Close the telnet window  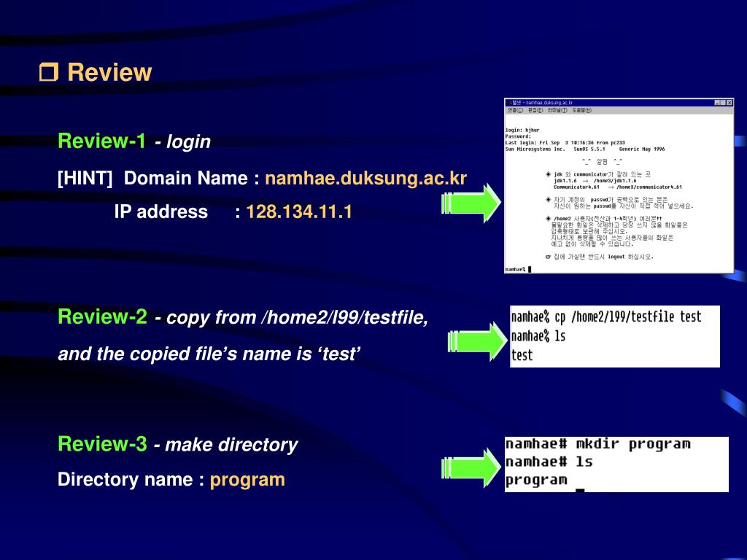(x=729, y=102)
